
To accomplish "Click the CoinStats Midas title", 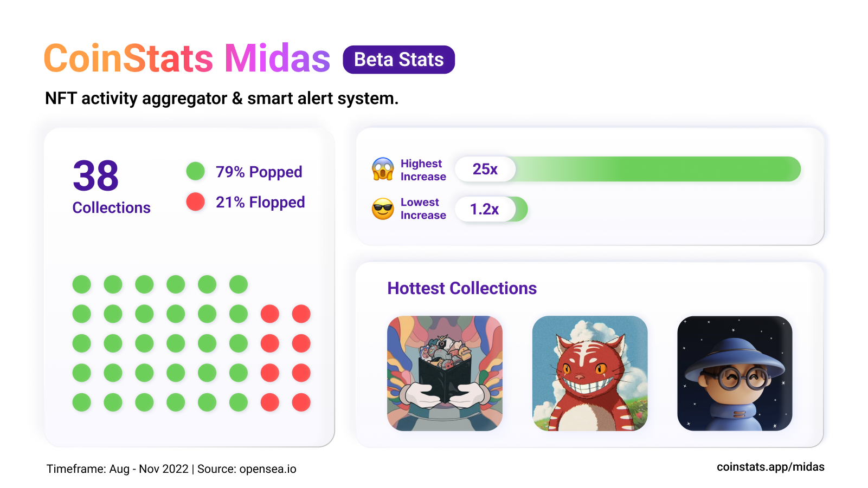I will (x=187, y=58).
